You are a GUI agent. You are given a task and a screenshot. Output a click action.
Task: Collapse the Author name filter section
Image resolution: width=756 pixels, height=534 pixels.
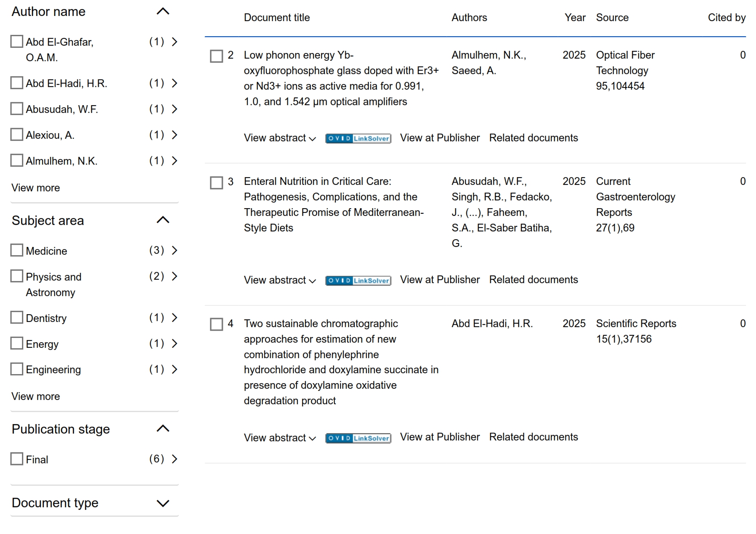click(163, 12)
